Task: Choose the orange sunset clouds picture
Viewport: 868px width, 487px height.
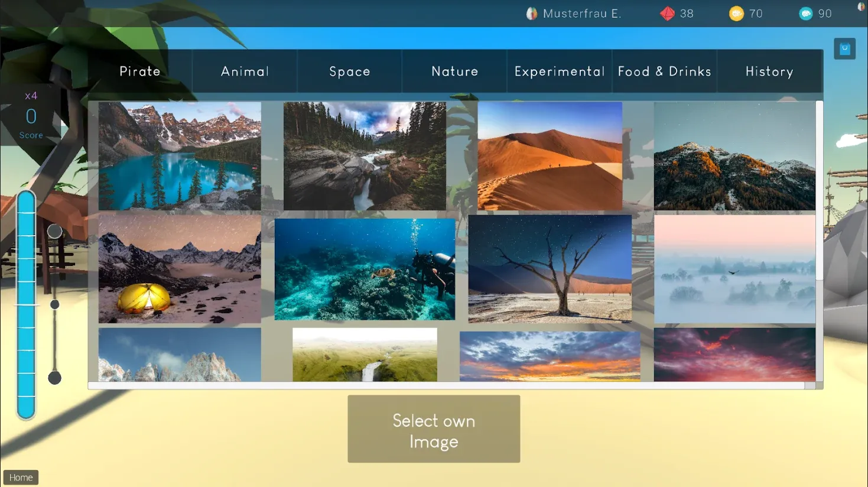Action: coord(550,356)
